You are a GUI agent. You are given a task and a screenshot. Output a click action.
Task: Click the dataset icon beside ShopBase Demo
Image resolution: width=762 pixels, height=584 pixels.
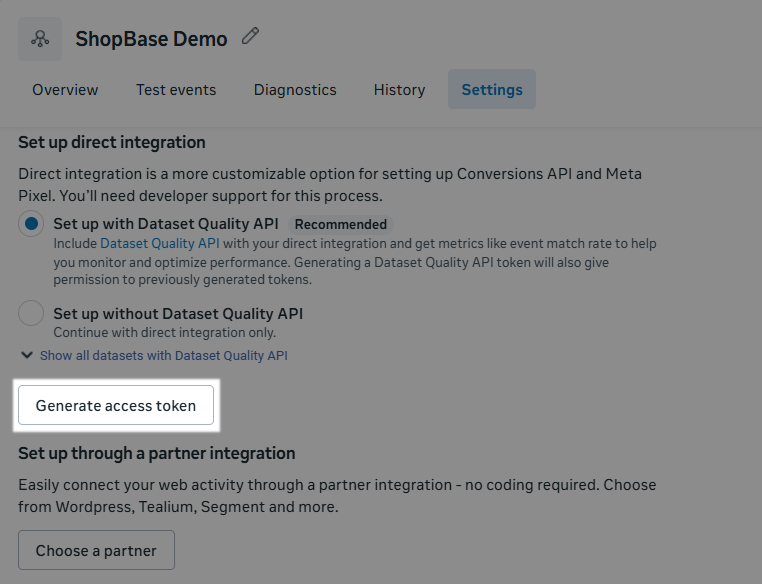click(40, 39)
